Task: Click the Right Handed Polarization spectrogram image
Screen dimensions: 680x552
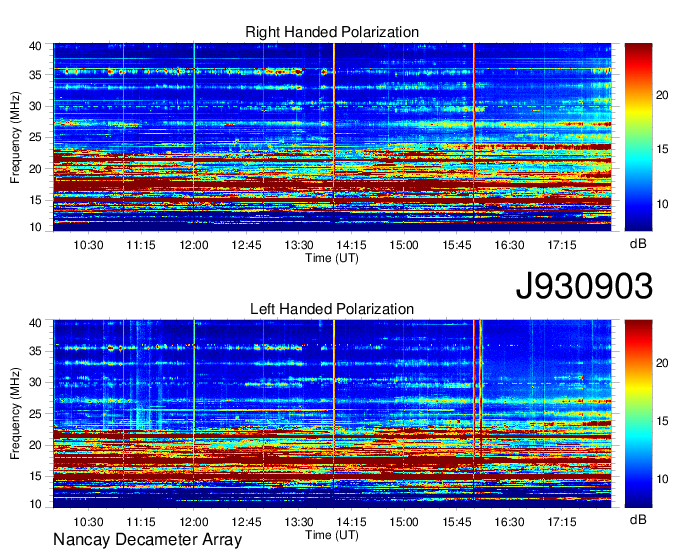Action: [x=332, y=137]
